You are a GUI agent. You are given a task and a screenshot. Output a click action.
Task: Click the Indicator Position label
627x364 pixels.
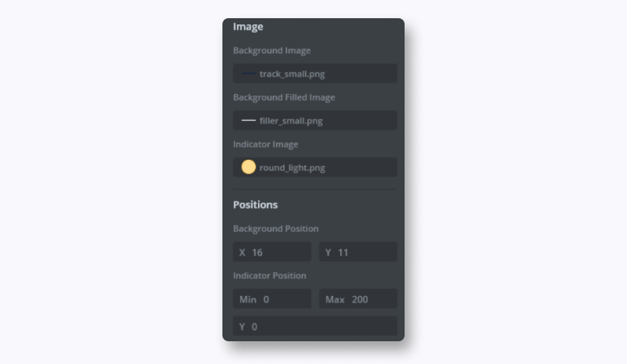tap(269, 276)
